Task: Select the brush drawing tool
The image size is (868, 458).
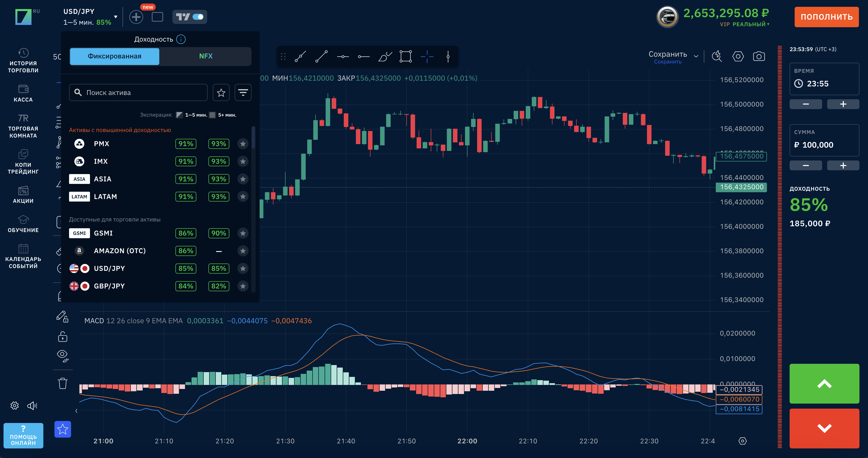Action: tap(384, 56)
